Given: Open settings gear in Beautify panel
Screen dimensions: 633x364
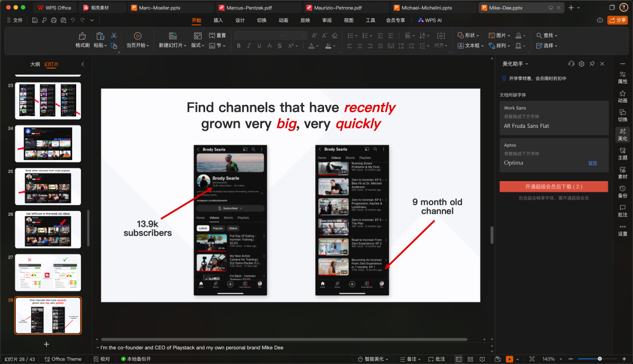Looking at the screenshot, I should click(x=581, y=64).
